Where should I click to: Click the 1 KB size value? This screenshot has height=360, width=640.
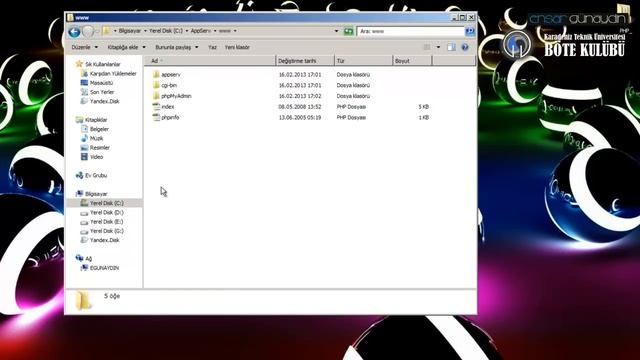(423, 117)
